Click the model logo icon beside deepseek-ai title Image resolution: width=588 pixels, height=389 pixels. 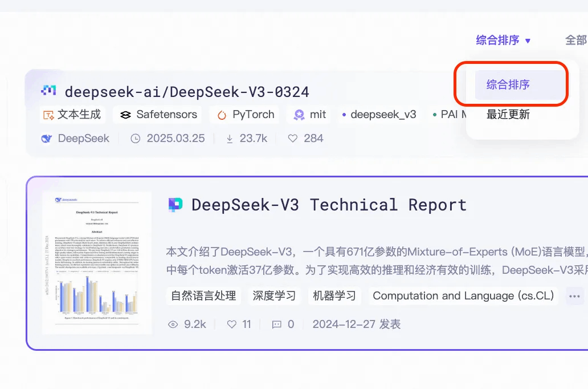click(48, 91)
